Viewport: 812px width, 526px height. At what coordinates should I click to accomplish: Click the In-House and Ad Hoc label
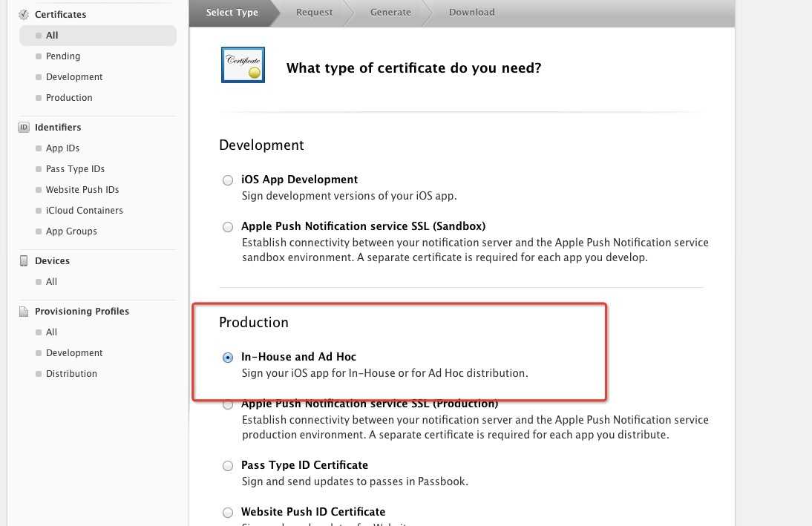[x=299, y=357]
